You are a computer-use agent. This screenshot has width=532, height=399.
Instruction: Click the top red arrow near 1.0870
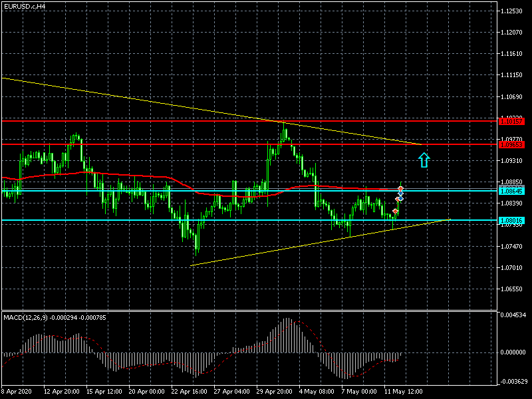pyautogui.click(x=401, y=190)
